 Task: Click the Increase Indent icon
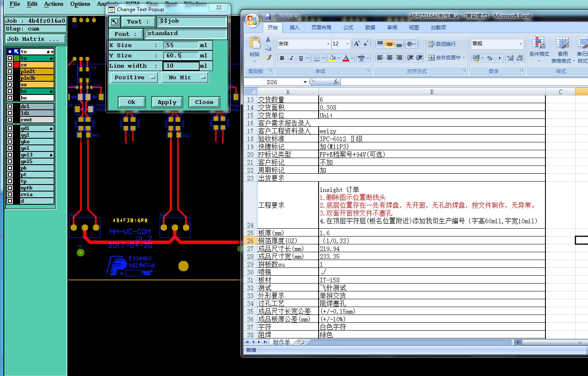(419, 58)
